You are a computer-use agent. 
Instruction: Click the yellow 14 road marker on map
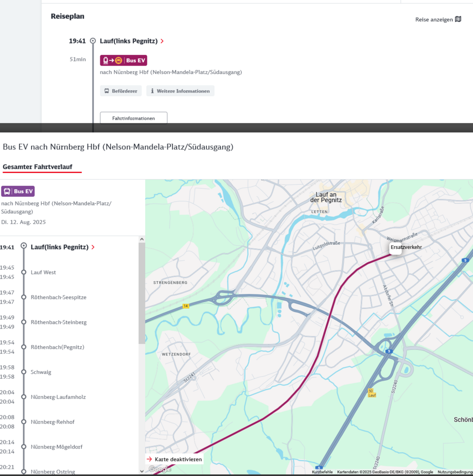tap(186, 306)
